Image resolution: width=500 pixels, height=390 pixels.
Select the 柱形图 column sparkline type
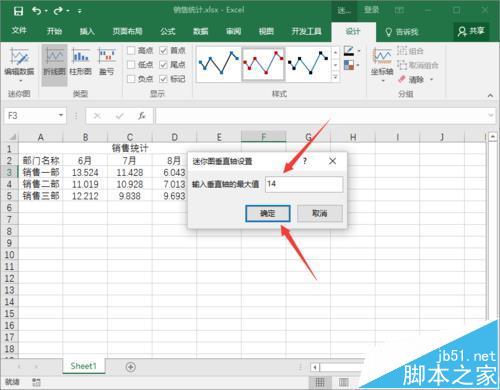(x=80, y=62)
